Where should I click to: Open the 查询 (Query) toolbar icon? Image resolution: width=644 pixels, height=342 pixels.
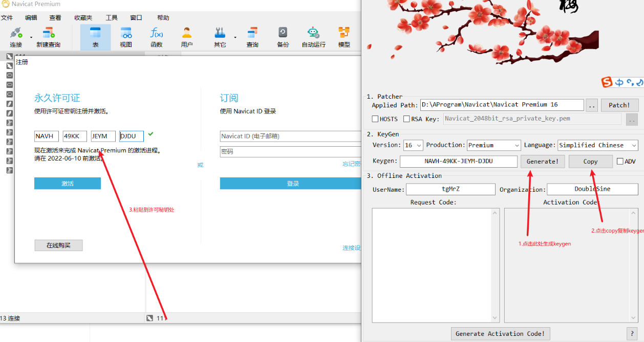(252, 37)
